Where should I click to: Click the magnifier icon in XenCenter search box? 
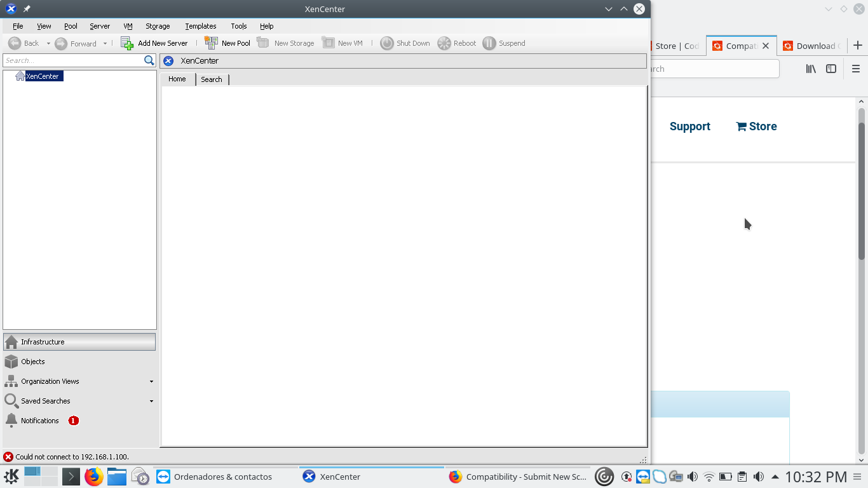[x=149, y=60]
